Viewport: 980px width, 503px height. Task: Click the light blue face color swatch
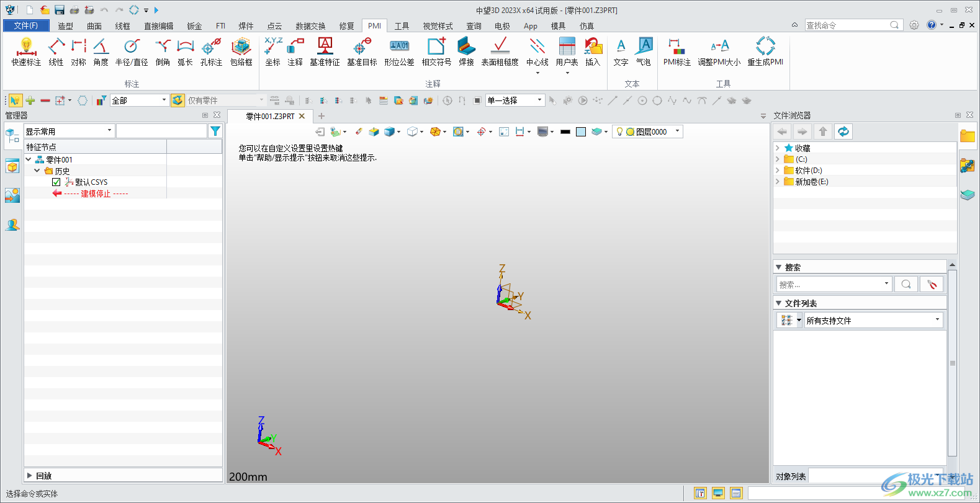[x=581, y=131]
